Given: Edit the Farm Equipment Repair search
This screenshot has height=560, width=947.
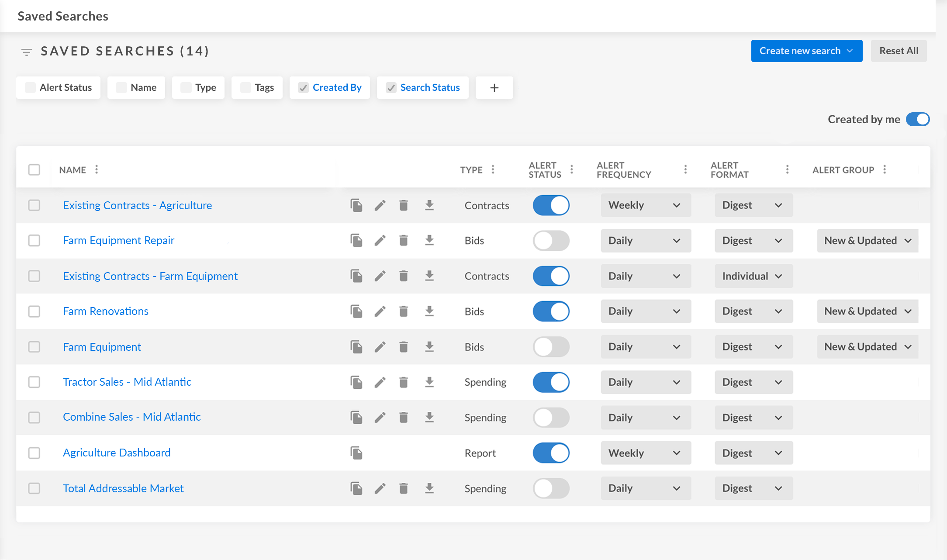Looking at the screenshot, I should coord(380,241).
